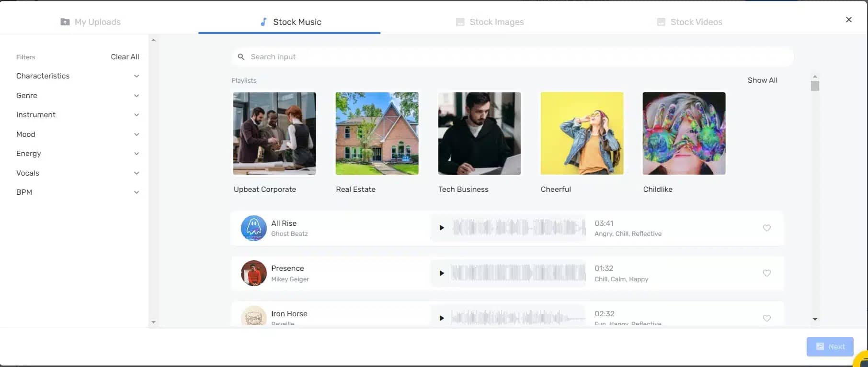868x367 pixels.
Task: Show All playlists
Action: [762, 80]
